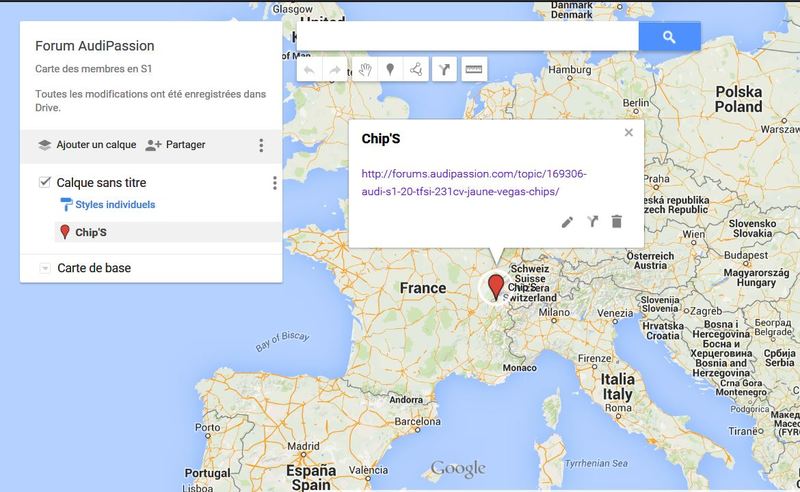Click Ajouter un calque
Viewport: 800px width, 492px height.
(x=86, y=145)
